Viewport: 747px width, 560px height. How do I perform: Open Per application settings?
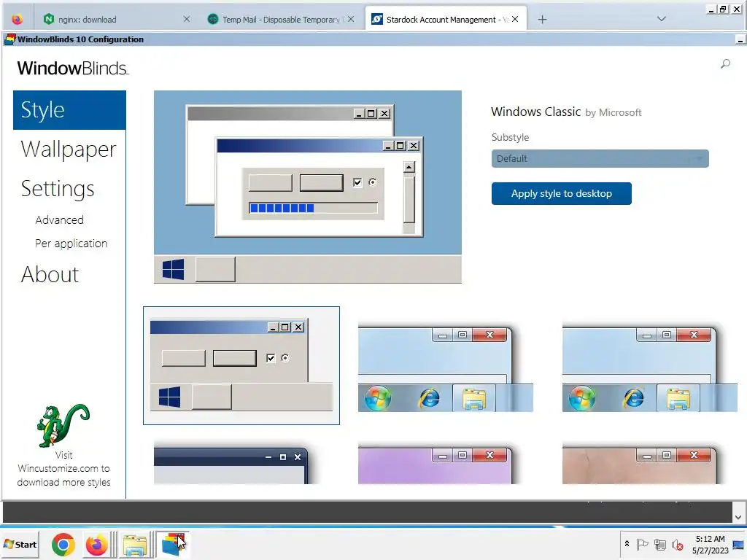(x=71, y=244)
